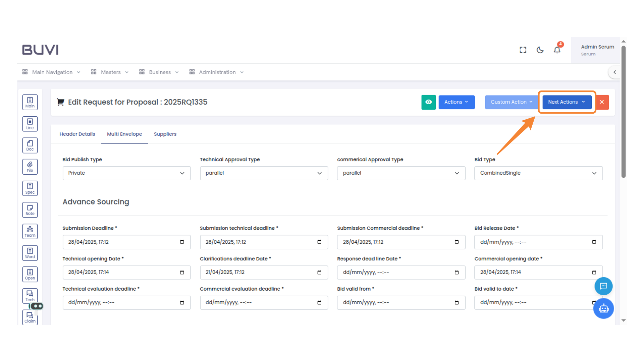Open the File attachment sidebar icon
The height and width of the screenshot is (362, 644).
tap(30, 167)
